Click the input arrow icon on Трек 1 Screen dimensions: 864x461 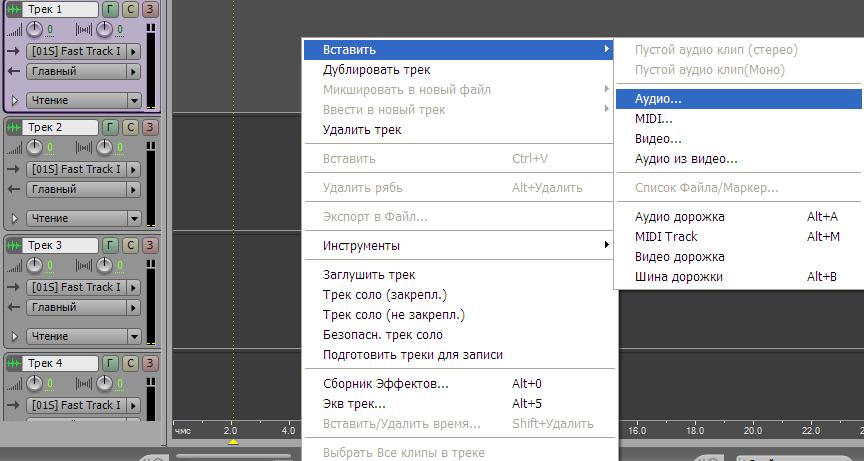coord(13,51)
